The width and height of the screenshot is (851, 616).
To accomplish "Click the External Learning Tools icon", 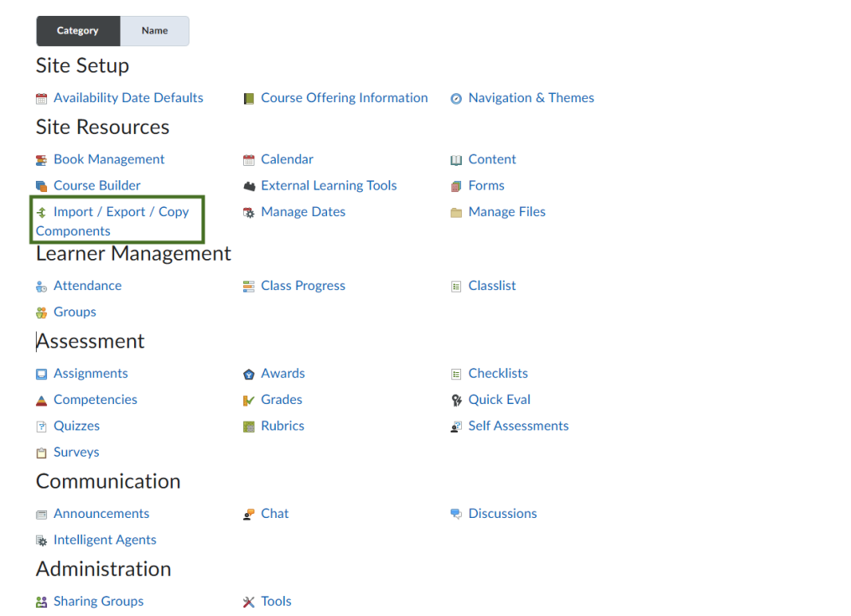I will tap(248, 186).
